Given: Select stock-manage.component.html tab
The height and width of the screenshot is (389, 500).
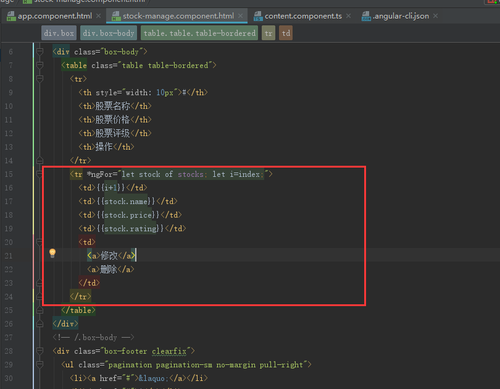Looking at the screenshot, I should point(178,16).
